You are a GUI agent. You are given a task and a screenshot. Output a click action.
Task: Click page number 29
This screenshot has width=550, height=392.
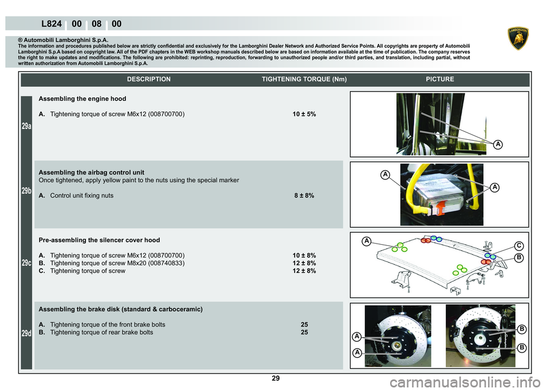[276, 378]
